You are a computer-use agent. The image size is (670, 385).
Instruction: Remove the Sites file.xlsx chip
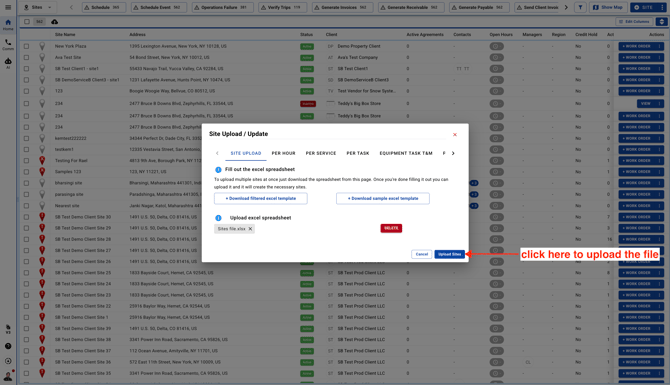250,229
